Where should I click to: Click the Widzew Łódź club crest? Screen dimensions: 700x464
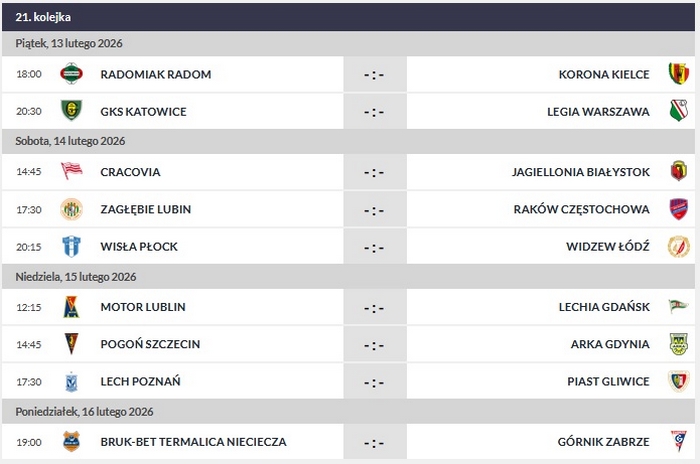tap(679, 246)
